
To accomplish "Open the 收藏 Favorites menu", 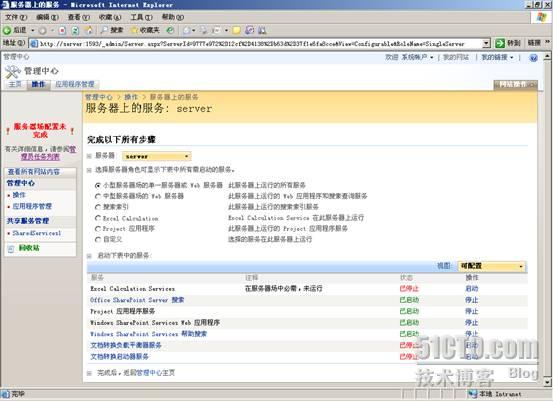I will 110,17.
